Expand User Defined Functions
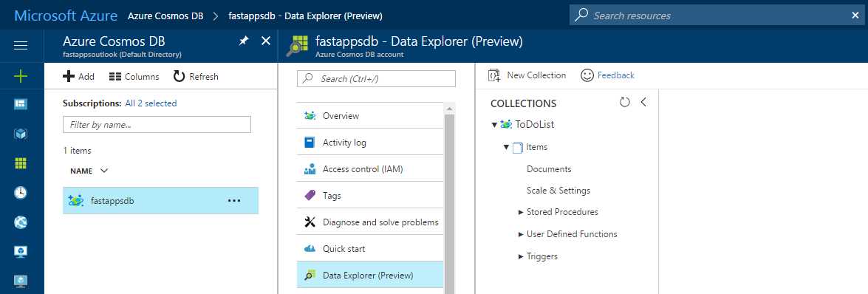The width and height of the screenshot is (868, 294). click(521, 234)
